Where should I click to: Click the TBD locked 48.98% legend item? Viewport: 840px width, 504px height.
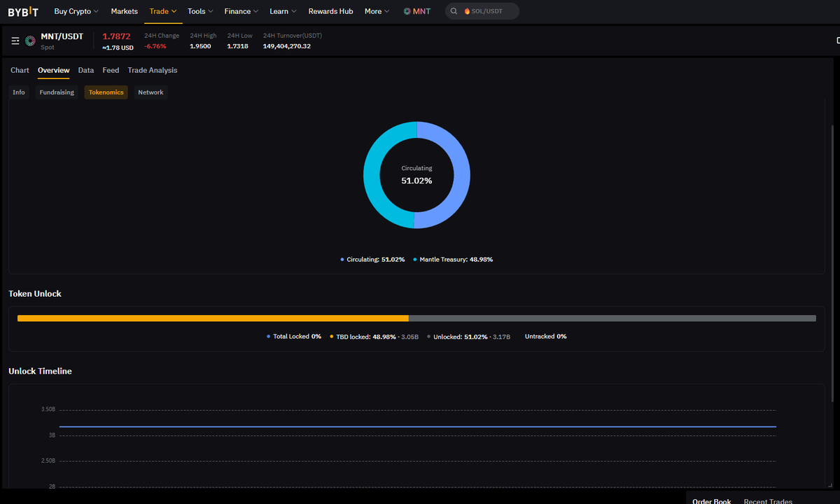point(374,337)
